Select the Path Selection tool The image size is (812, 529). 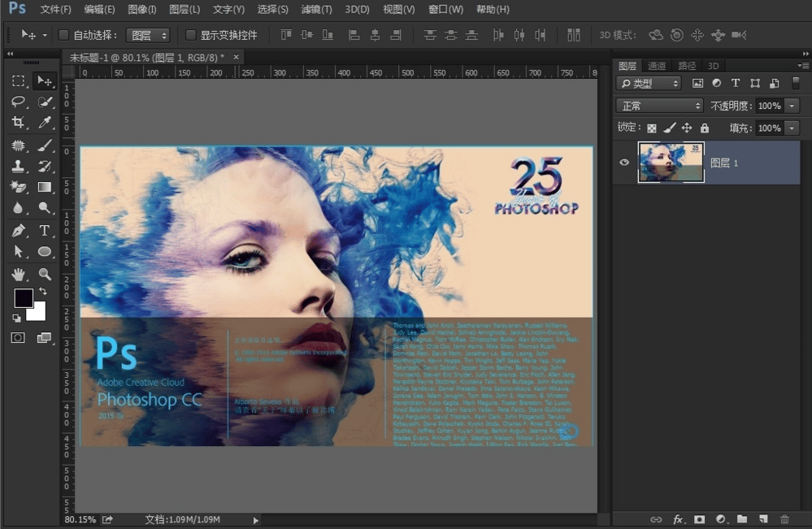pyautogui.click(x=18, y=252)
